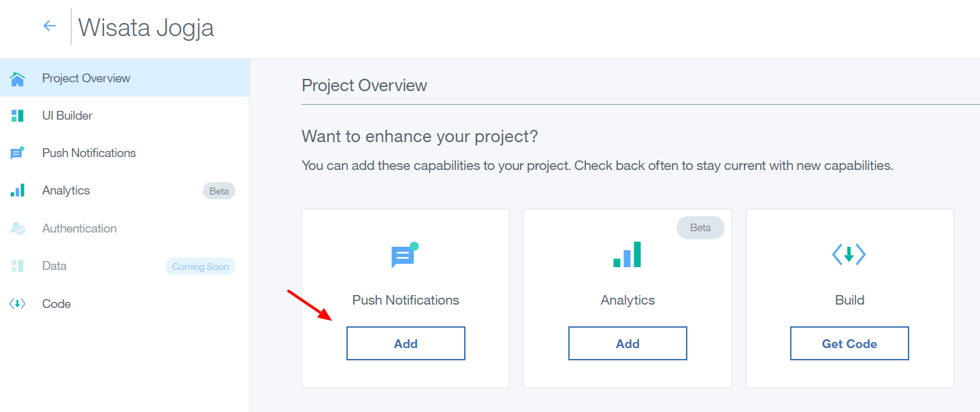Add Analytics capability to the project
This screenshot has height=412, width=980.
tap(627, 343)
